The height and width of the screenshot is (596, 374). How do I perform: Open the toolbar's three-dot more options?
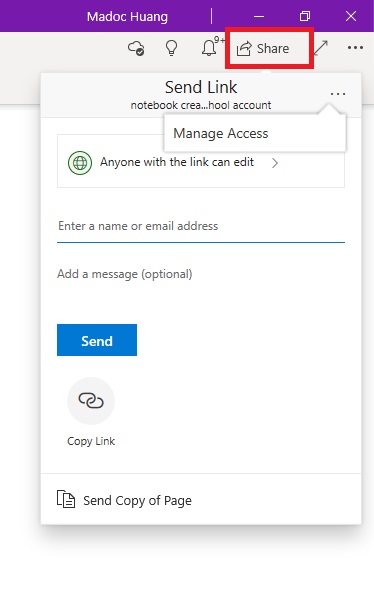click(x=355, y=48)
